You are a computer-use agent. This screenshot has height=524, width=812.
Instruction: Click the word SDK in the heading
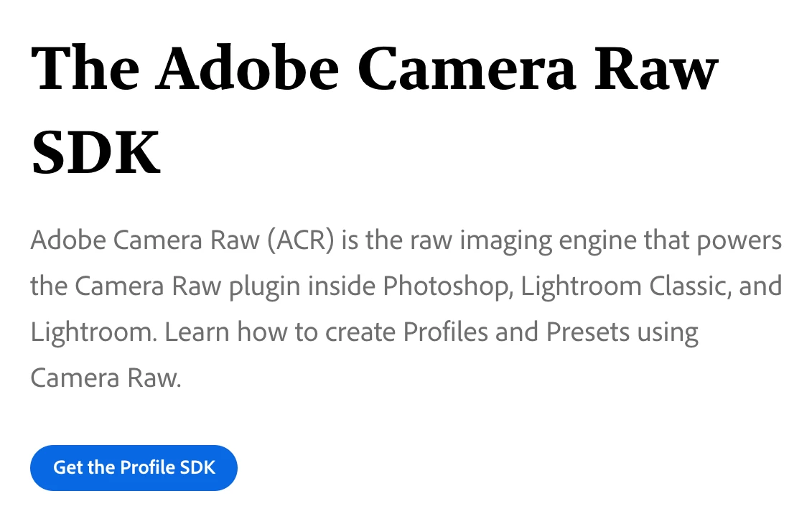(x=95, y=153)
